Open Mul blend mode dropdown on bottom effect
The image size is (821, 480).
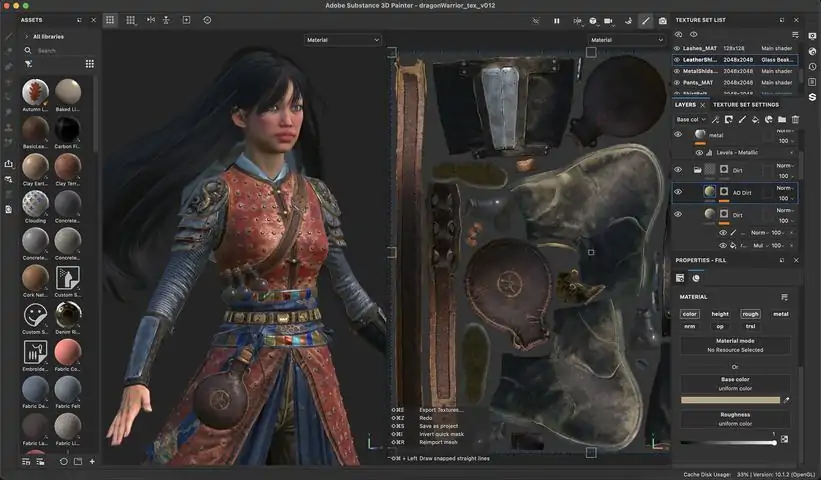tap(760, 245)
